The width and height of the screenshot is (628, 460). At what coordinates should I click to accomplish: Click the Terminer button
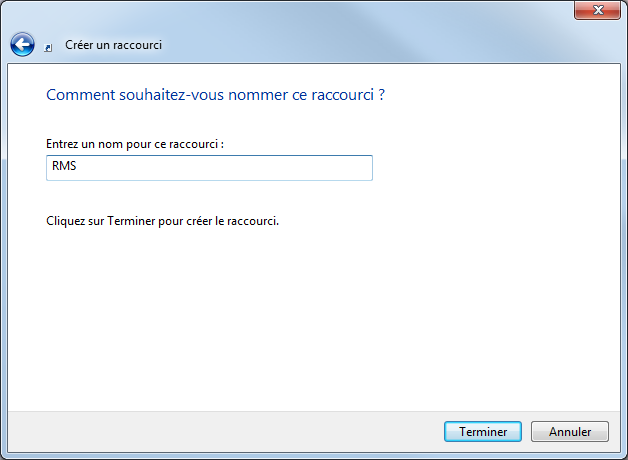[483, 432]
